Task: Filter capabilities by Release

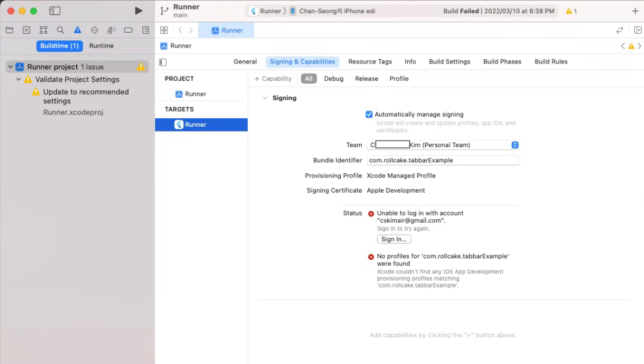Action: click(366, 79)
